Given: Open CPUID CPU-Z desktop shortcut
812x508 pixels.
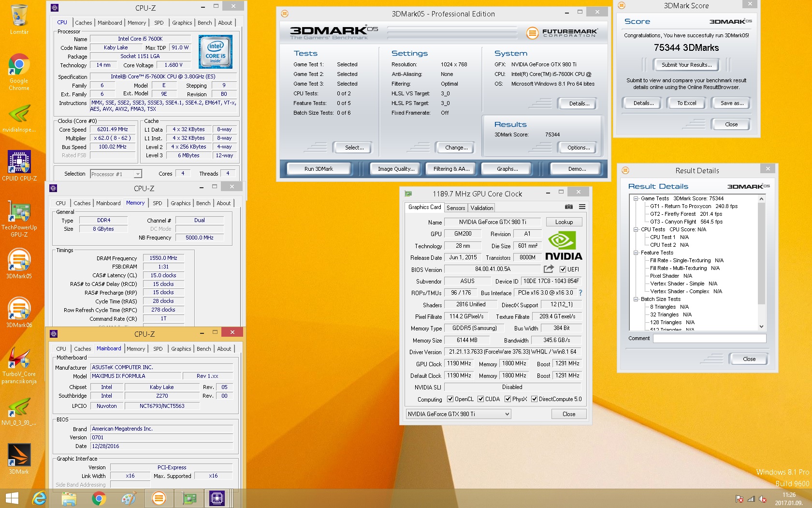Looking at the screenshot, I should pyautogui.click(x=19, y=165).
